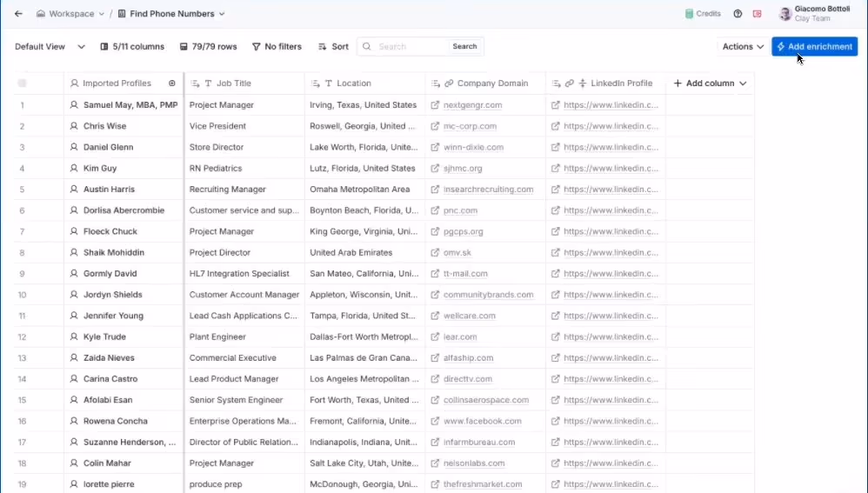Click table icon next to Find Phone Numbers
This screenshot has width=868, height=493.
122,14
